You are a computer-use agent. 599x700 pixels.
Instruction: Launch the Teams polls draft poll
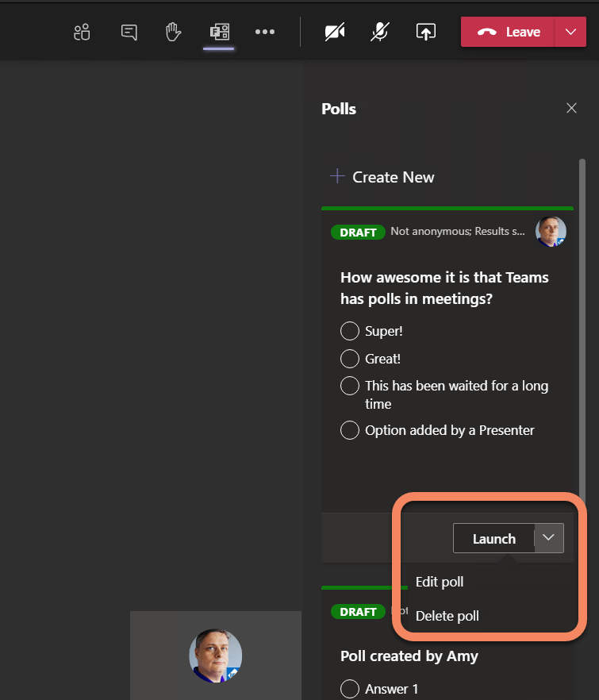tap(493, 538)
